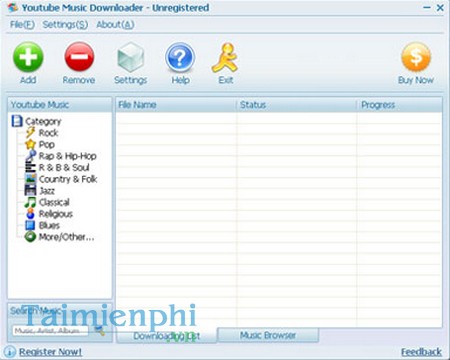450x360 pixels.
Task: Click the Progress column header
Action: [400, 105]
